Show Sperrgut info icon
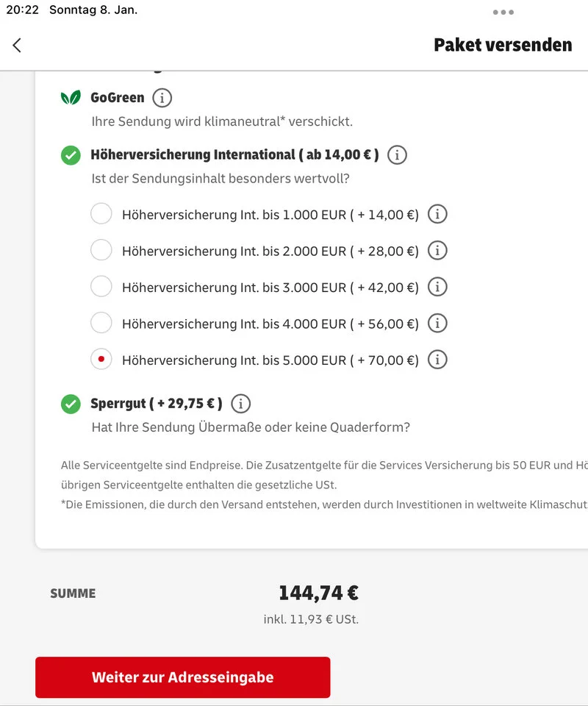Image resolution: width=588 pixels, height=706 pixels. 240,404
